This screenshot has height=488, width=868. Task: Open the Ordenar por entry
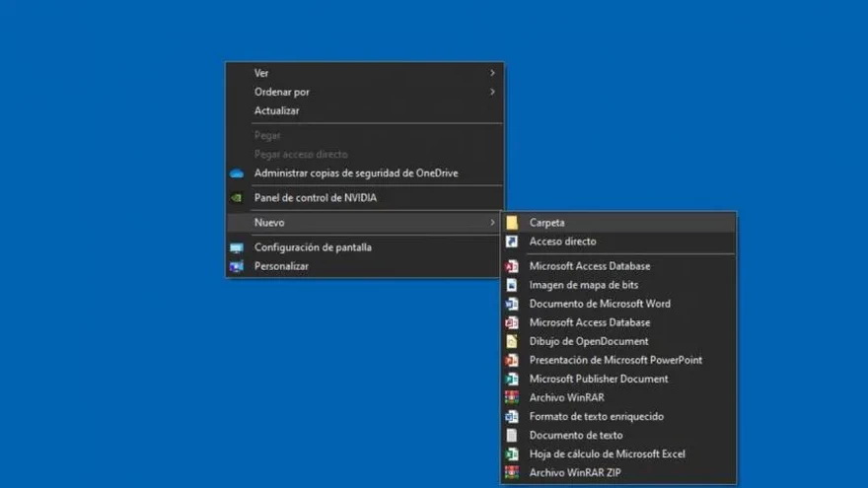click(364, 92)
